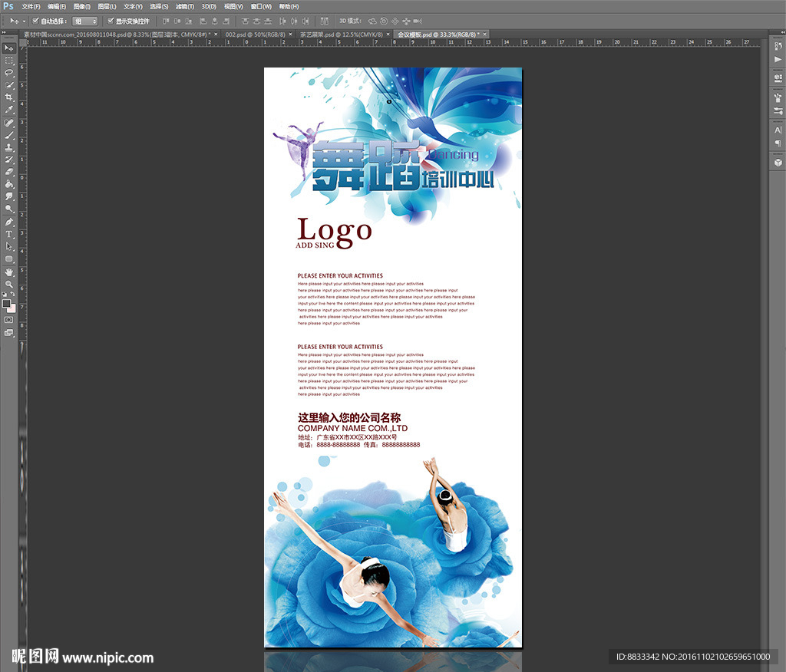Open the 文件(F) menu

(31, 6)
